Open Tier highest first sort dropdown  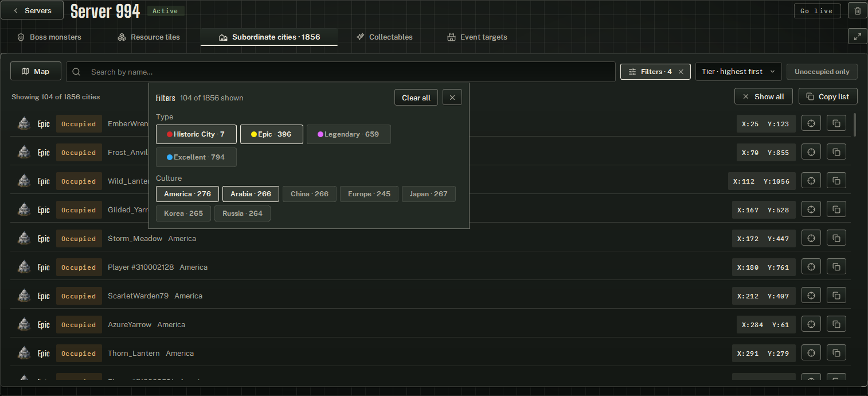(738, 72)
